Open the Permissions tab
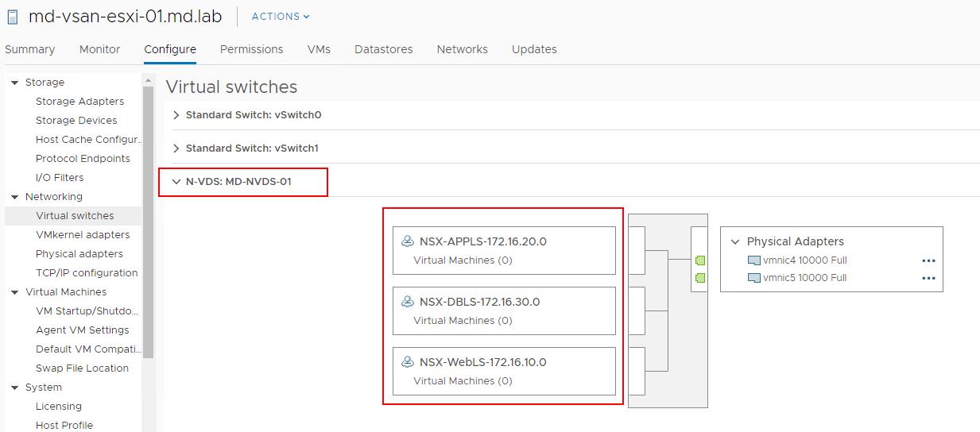Screen dimensions: 980x432 click(x=252, y=49)
